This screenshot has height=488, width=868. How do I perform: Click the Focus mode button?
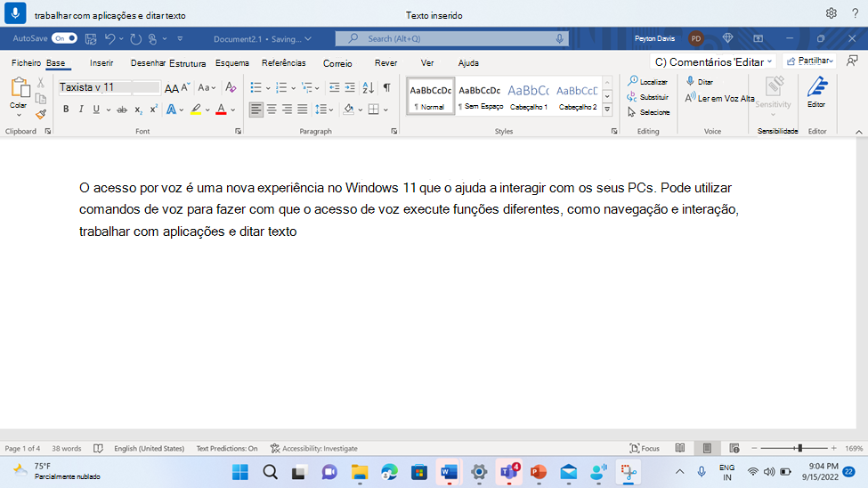click(x=645, y=448)
